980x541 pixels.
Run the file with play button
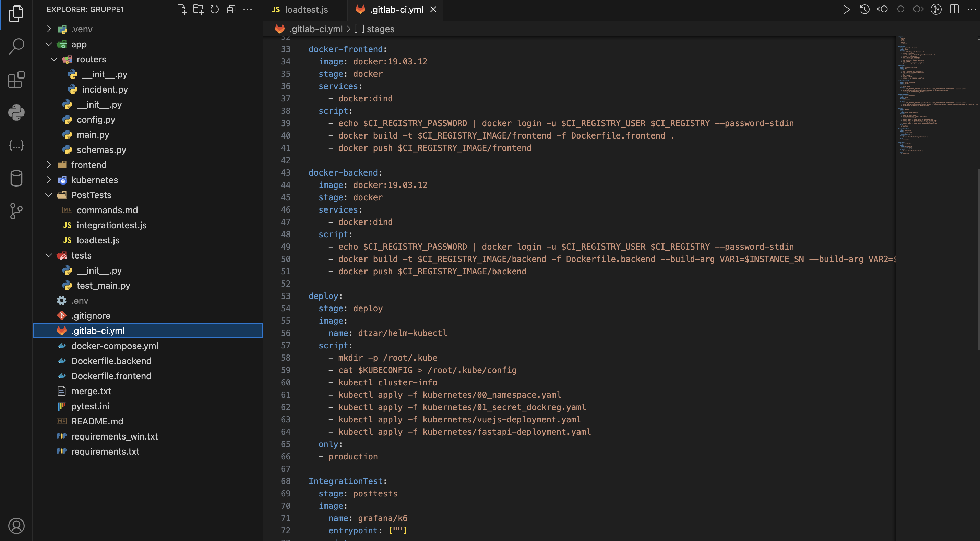tap(846, 9)
